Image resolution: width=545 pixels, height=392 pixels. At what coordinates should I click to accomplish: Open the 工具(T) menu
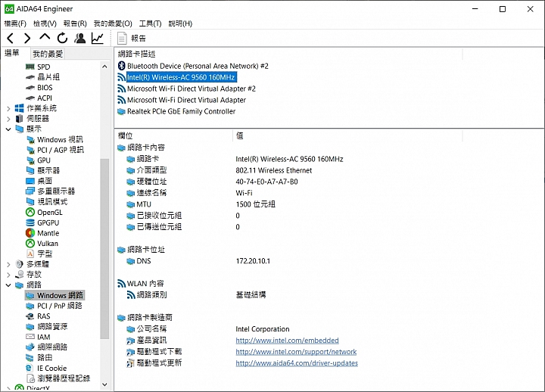(150, 23)
